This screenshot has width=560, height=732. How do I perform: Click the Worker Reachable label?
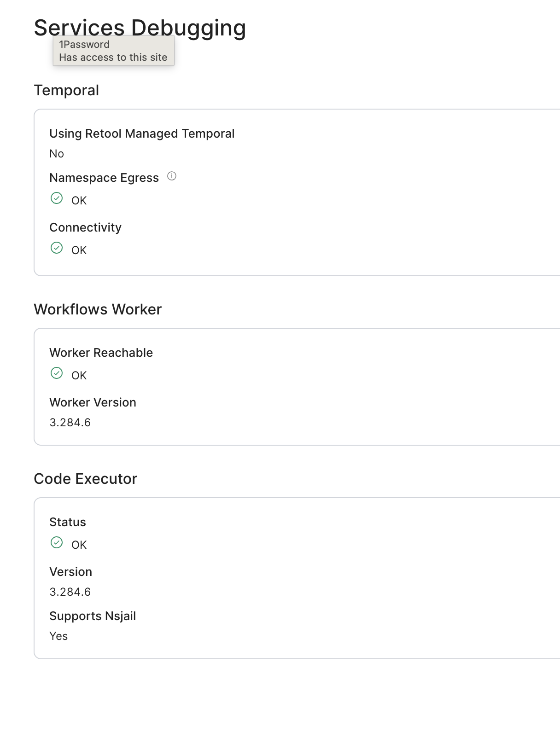pyautogui.click(x=101, y=353)
